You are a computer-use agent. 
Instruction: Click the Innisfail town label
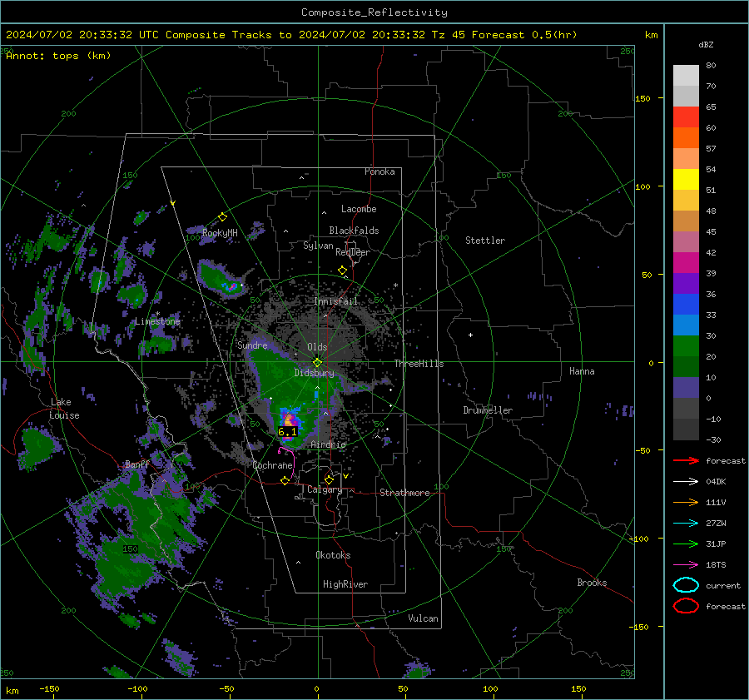[335, 301]
